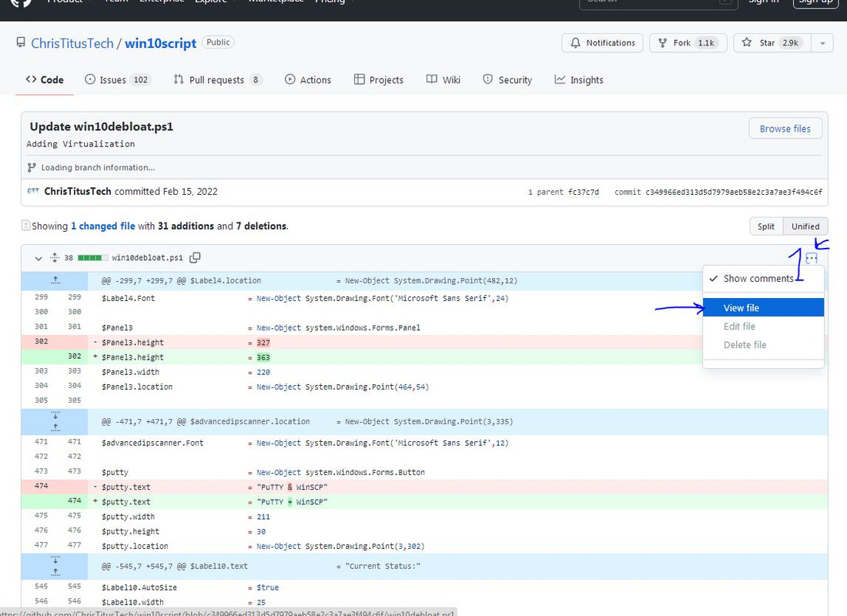Screen dimensions: 847x616
Task: Click added line number 474
Action: coord(75,500)
